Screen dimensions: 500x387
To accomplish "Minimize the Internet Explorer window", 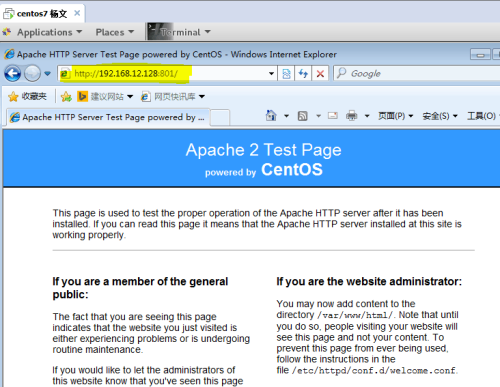I will pyautogui.click(x=480, y=54).
